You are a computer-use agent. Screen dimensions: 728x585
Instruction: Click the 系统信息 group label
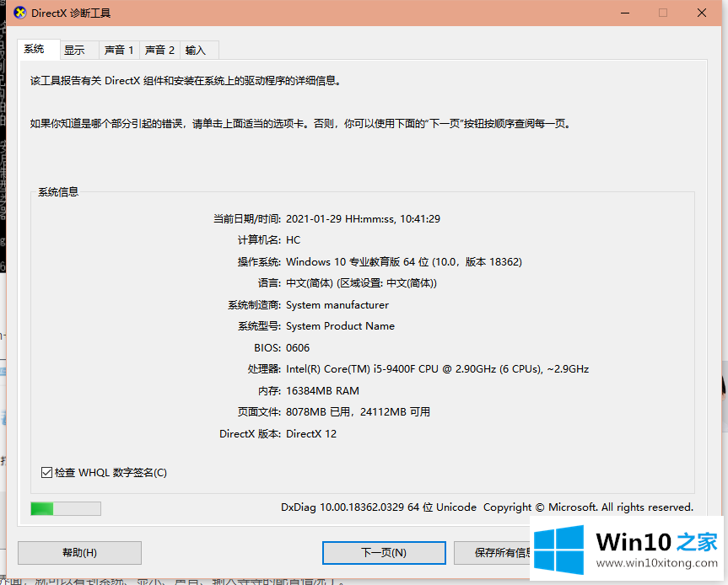(x=58, y=191)
